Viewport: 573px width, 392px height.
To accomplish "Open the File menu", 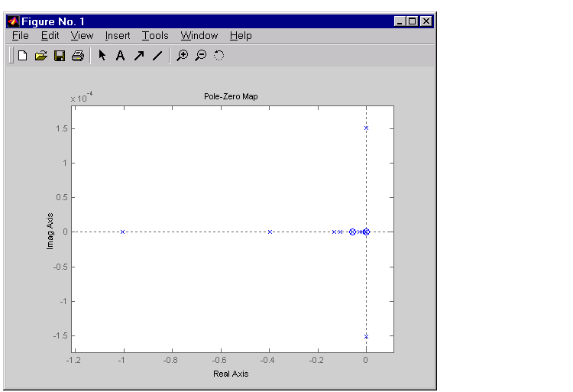I will tap(21, 36).
